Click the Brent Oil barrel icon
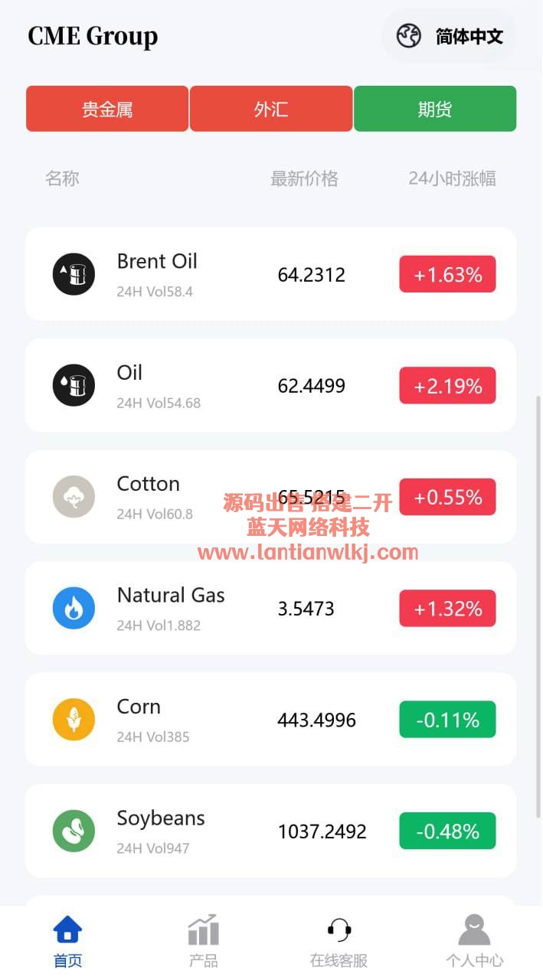The image size is (543, 980). [74, 274]
